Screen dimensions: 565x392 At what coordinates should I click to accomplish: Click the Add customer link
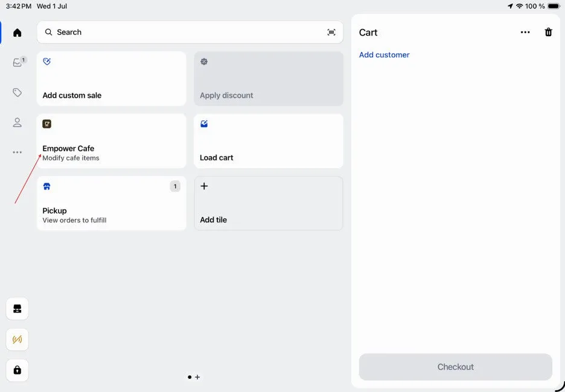[384, 55]
